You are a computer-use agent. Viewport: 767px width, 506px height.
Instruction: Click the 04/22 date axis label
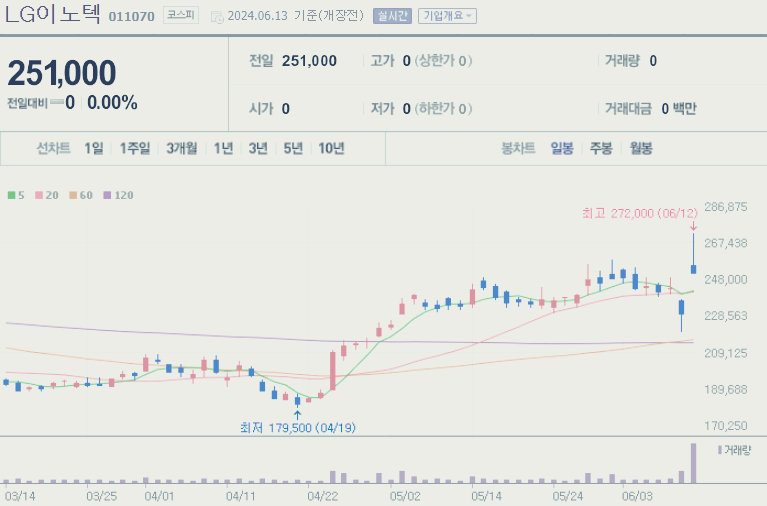pyautogui.click(x=322, y=496)
